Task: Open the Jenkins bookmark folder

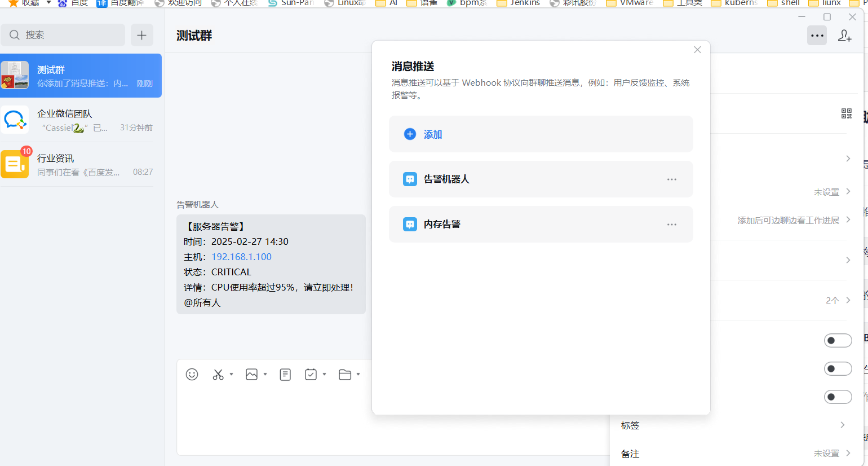Action: click(x=518, y=3)
